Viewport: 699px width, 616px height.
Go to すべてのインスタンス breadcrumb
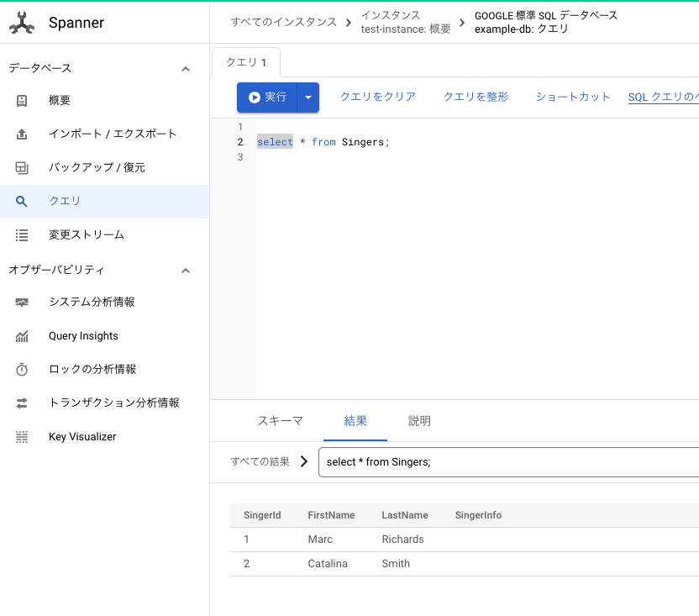(x=283, y=22)
